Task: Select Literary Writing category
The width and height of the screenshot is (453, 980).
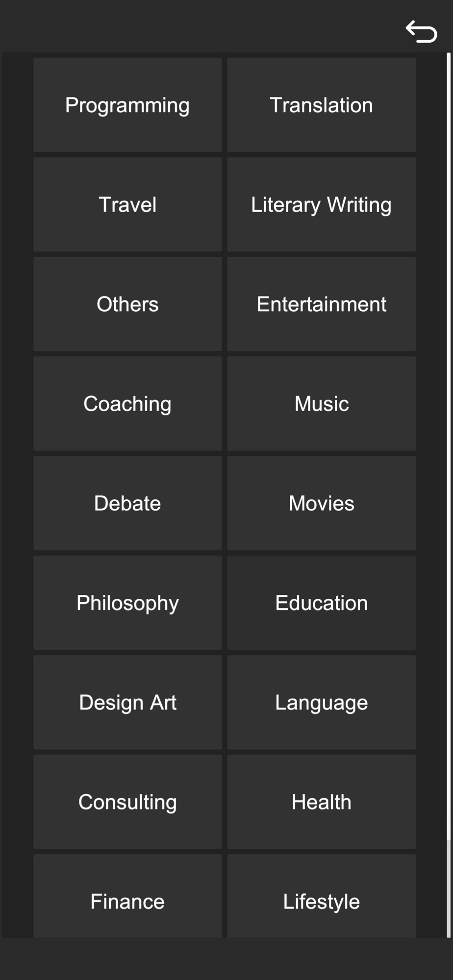Action: 322,204
